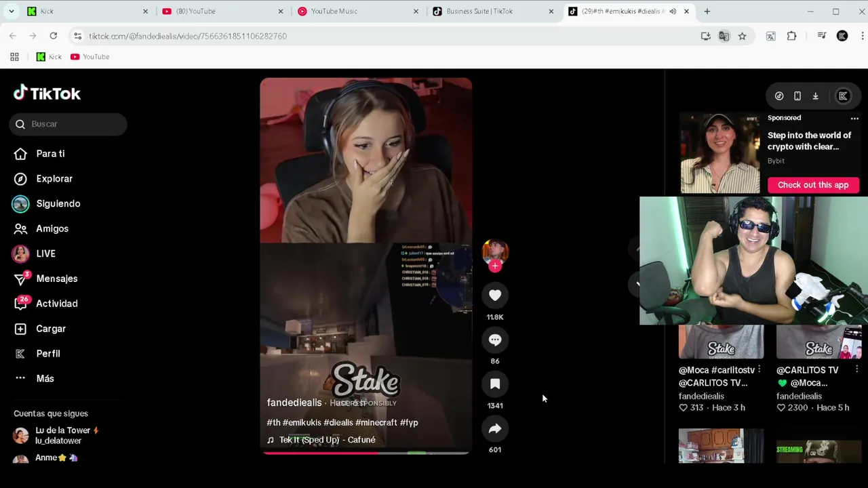
Task: Save video to favorites bookmark
Action: tap(495, 384)
